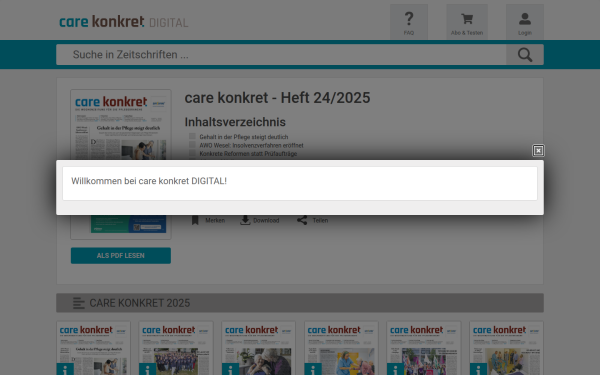Open the second issue thumbnail in 2025 row
The height and width of the screenshot is (375, 600).
coord(176,348)
